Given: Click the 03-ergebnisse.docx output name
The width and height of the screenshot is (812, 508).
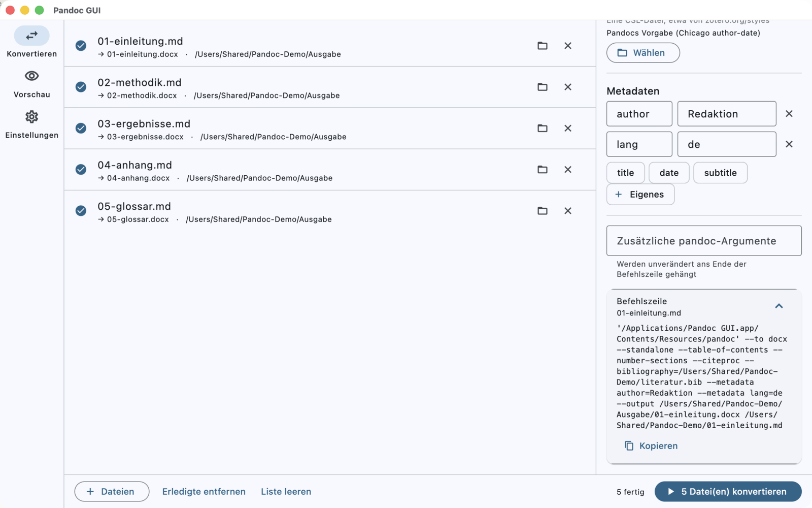Looking at the screenshot, I should pos(145,137).
